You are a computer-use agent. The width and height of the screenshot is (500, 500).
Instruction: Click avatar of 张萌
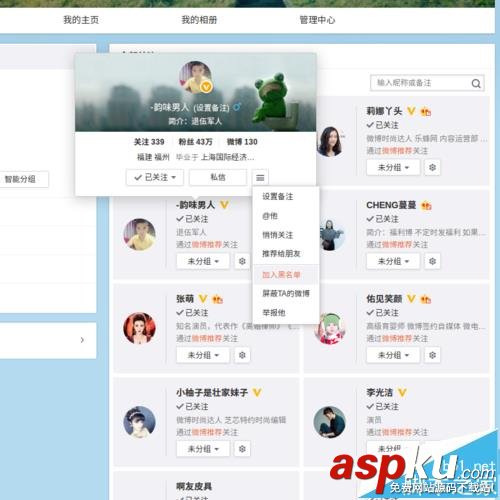[x=139, y=328]
